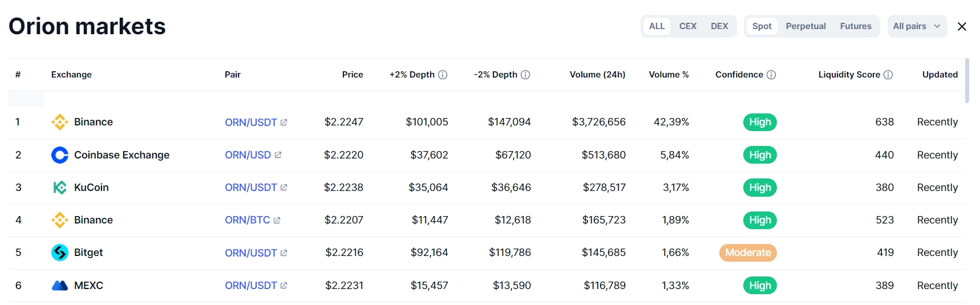Filter markets by DEX
Screen dimensions: 980x305
tap(719, 26)
